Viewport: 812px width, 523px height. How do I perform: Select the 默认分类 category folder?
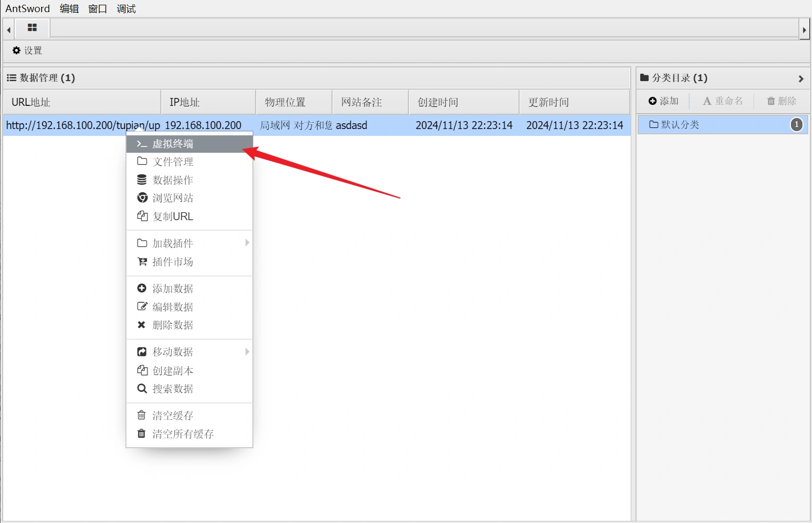point(680,125)
